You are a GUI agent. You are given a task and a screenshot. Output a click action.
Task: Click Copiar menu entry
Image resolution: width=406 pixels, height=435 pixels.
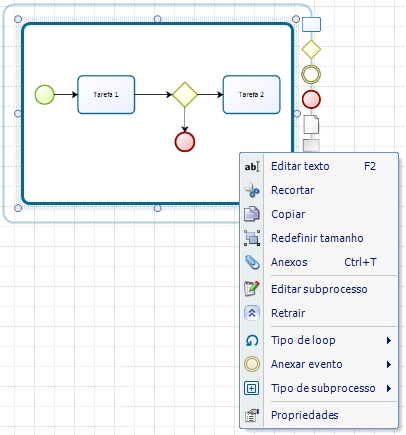319,214
